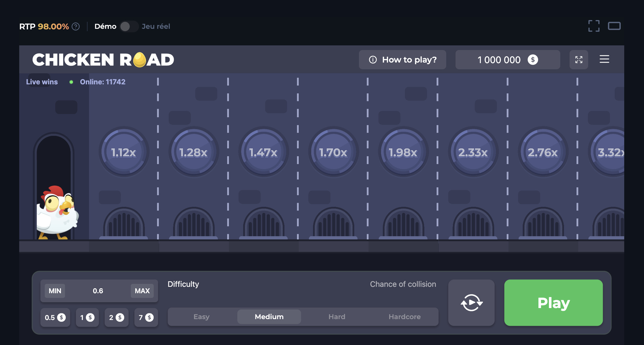644x345 pixels.
Task: Select Easy difficulty
Action: click(x=201, y=316)
